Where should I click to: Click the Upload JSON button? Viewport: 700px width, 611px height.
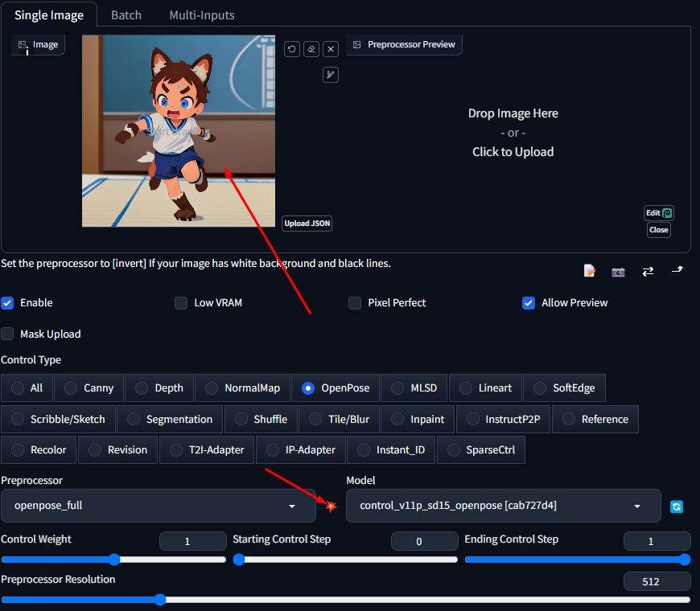tap(307, 223)
